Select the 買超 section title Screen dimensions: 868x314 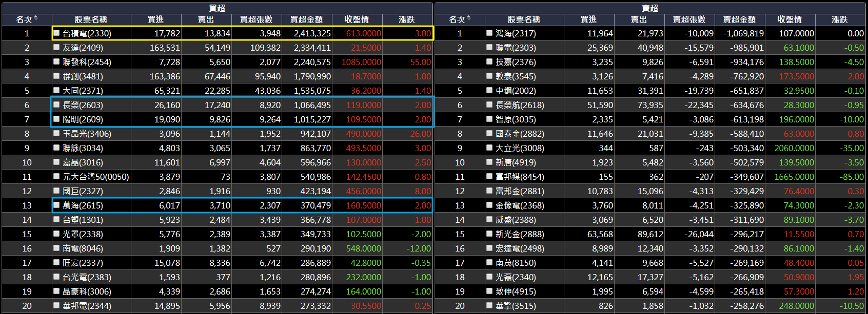pyautogui.click(x=217, y=8)
